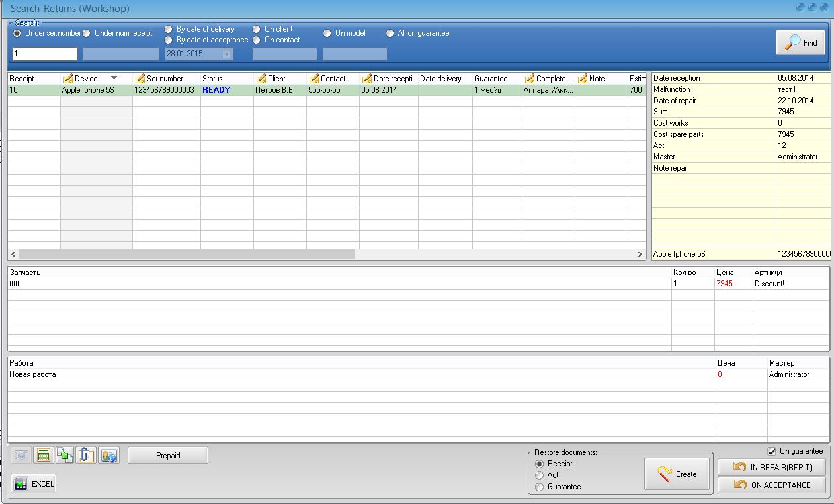
Task: Uncheck the On guarantee checkbox
Action: pyautogui.click(x=771, y=452)
